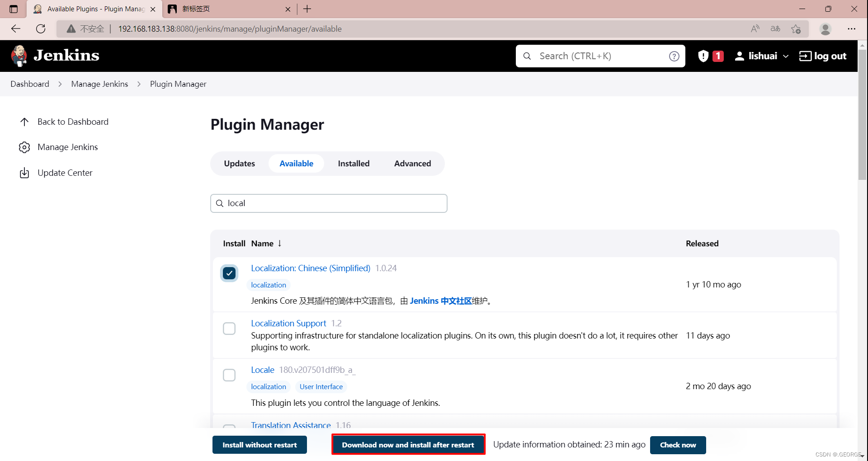This screenshot has height=461, width=868.
Task: Check the Locale plugin checkbox
Action: pos(229,375)
